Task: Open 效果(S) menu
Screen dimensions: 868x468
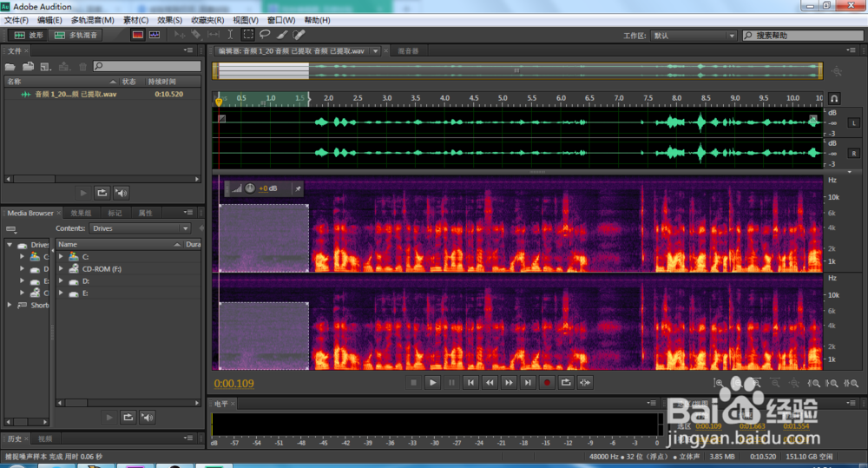Action: [169, 20]
